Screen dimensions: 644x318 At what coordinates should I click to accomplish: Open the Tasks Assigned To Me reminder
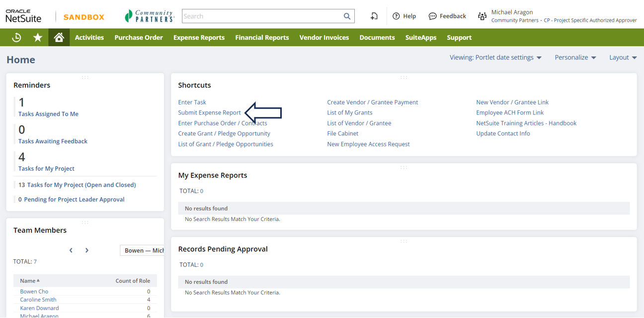[48, 114]
